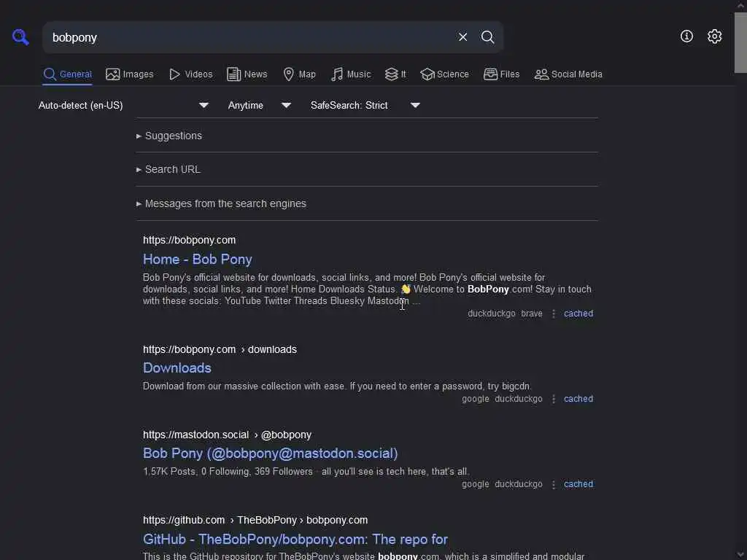Click duckduckgo engine label on Downloads result
Viewport: 747px width, 560px height.
click(519, 399)
